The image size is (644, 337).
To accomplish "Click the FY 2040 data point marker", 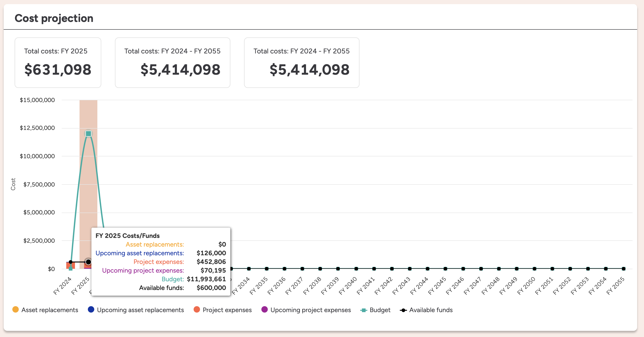I will pos(356,269).
